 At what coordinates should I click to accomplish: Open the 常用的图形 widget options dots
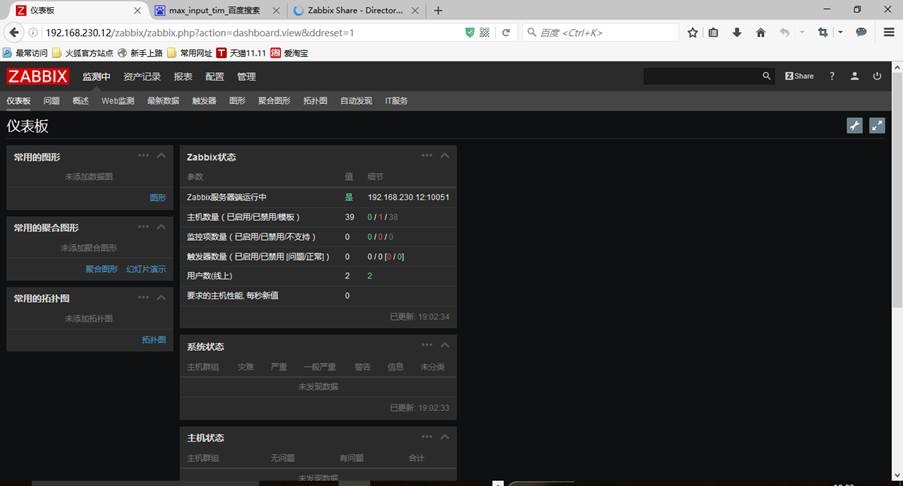pos(143,155)
